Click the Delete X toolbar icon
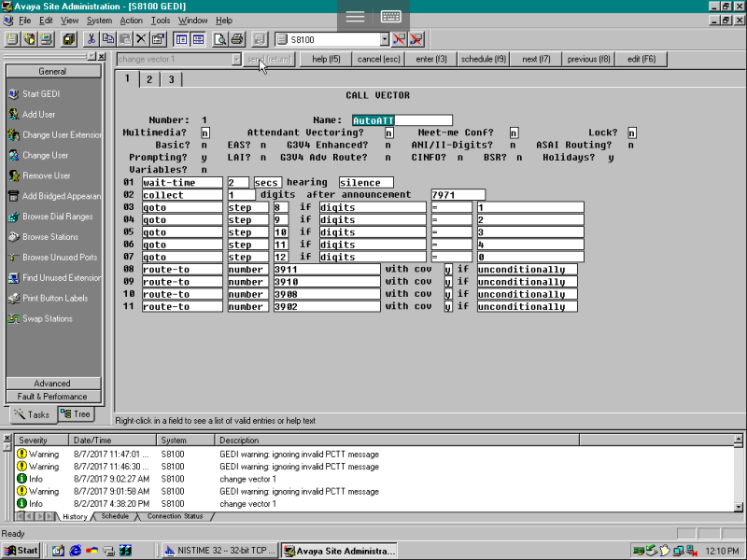747x560 pixels. click(x=141, y=39)
